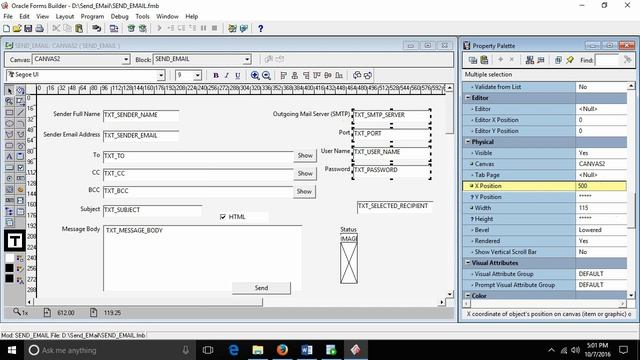Screen dimensions: 640x360
Task: Click the New form icon
Action: (7, 29)
